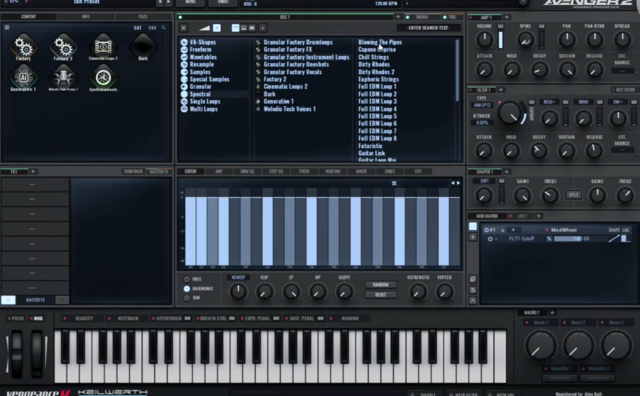Viewport: 640px width, 396px height.
Task: Click the Reset button in spectral editor
Action: 380,295
